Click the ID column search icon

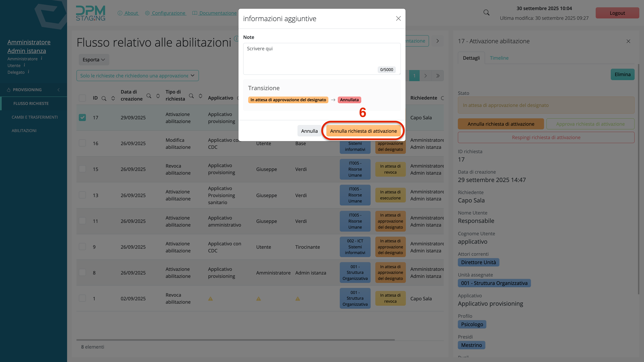tap(104, 98)
